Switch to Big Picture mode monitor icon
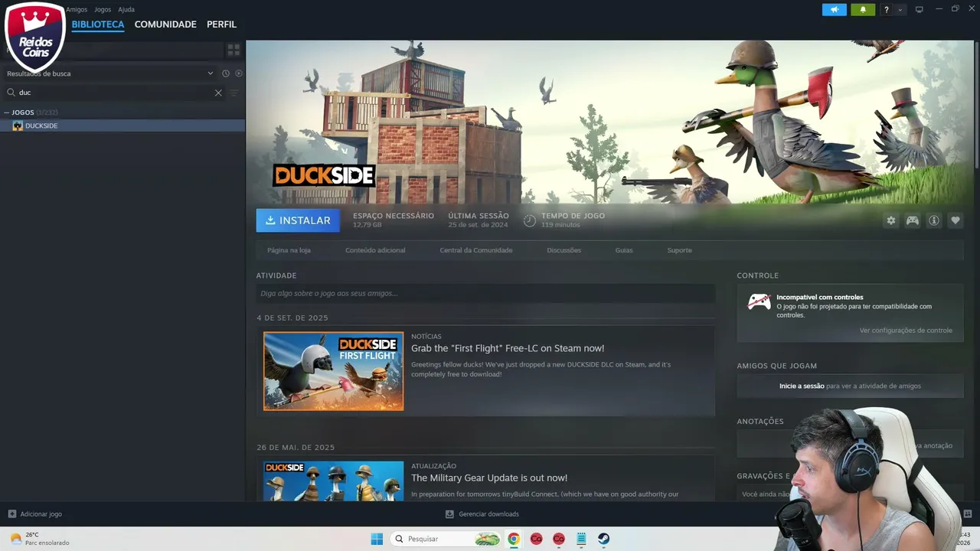The width and height of the screenshot is (980, 551). click(920, 10)
